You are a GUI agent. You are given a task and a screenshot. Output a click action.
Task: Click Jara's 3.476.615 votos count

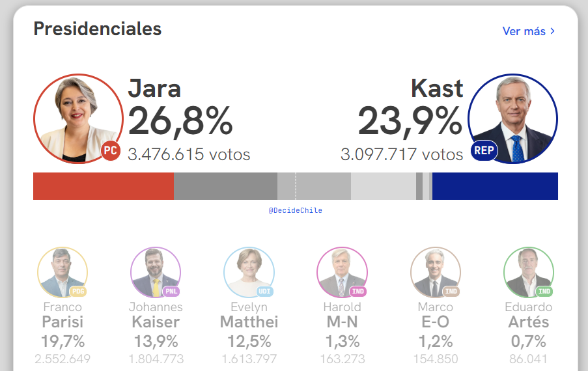[x=189, y=155]
